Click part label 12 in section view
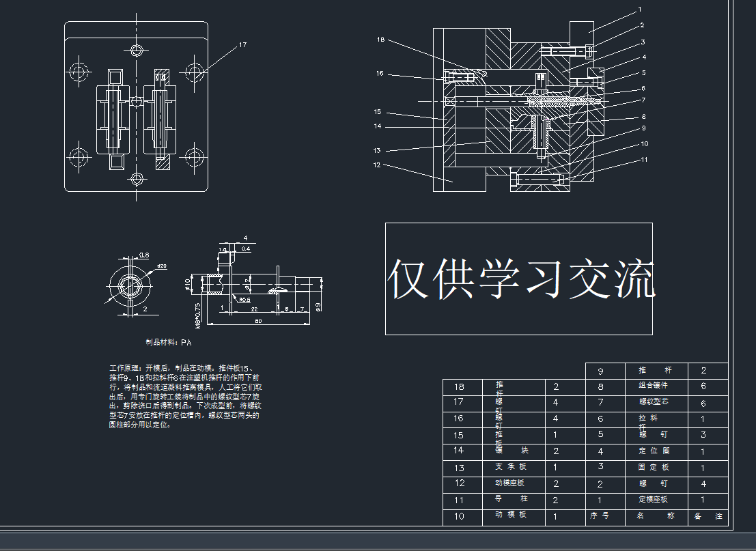Image resolution: width=756 pixels, height=551 pixels. (x=376, y=165)
